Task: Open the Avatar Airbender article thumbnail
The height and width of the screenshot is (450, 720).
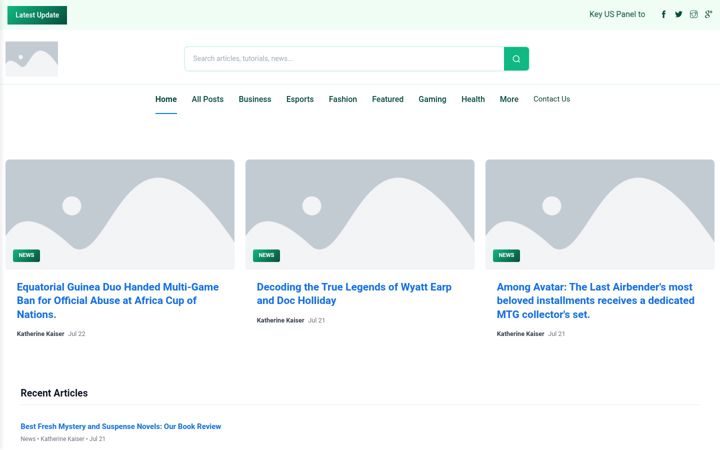Action: click(x=600, y=214)
